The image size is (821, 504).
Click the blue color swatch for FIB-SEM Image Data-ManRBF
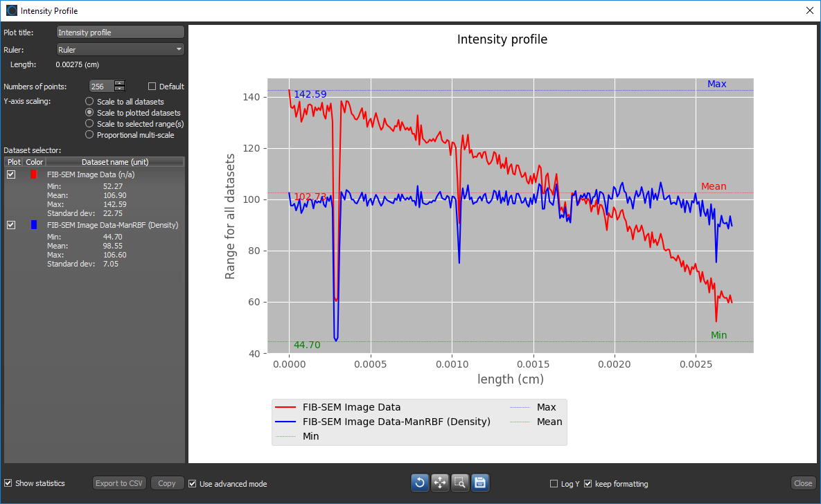pos(33,224)
